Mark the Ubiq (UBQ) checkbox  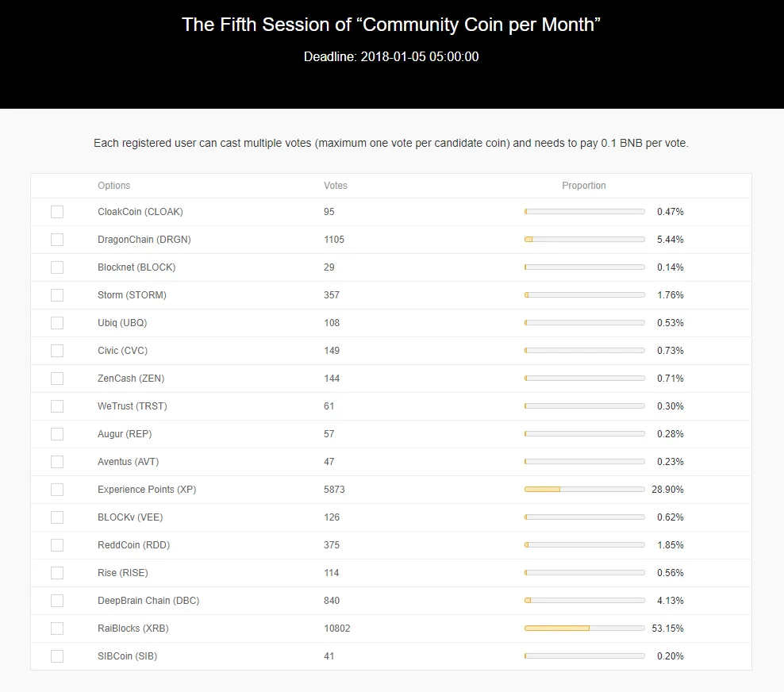57,323
